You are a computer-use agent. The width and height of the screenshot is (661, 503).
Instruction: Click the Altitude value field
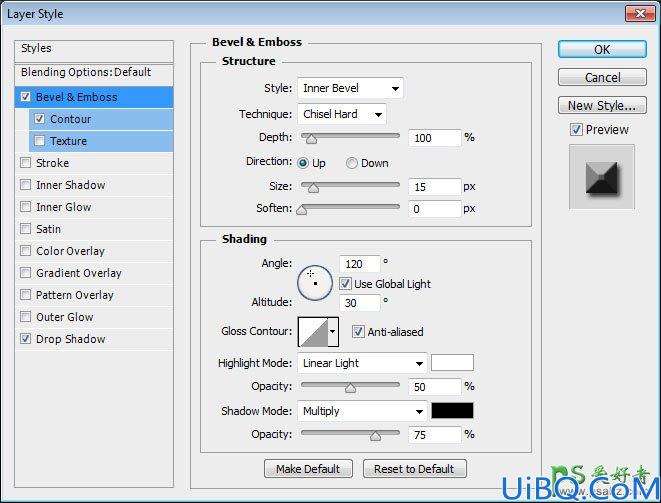click(360, 303)
